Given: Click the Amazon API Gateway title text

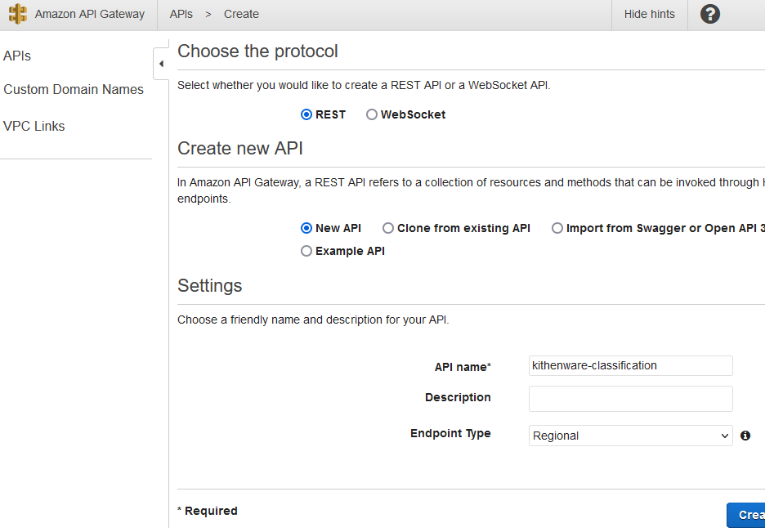Looking at the screenshot, I should click(90, 14).
